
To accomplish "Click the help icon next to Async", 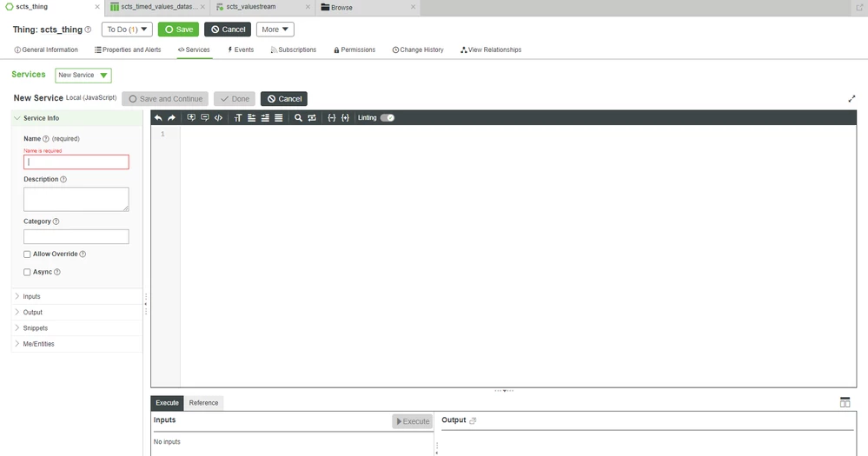I will 57,272.
